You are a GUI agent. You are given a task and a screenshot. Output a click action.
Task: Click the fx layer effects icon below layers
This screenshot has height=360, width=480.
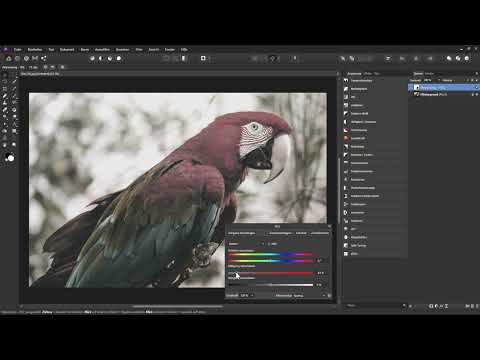tap(441, 306)
